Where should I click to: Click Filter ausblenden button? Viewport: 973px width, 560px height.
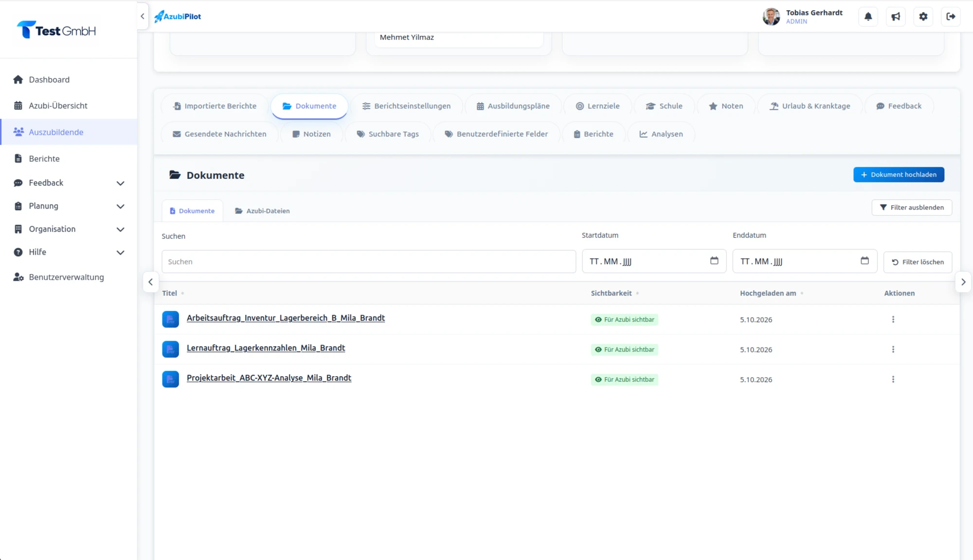[912, 208]
